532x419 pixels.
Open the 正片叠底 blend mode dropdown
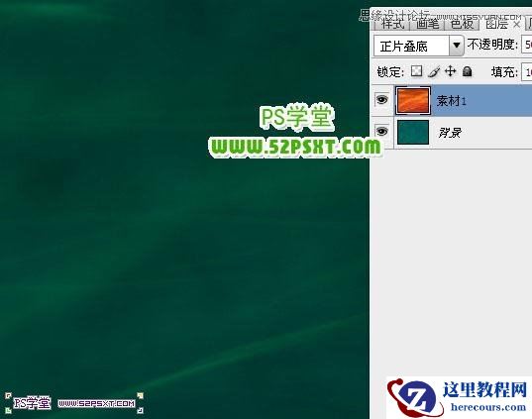[419, 46]
